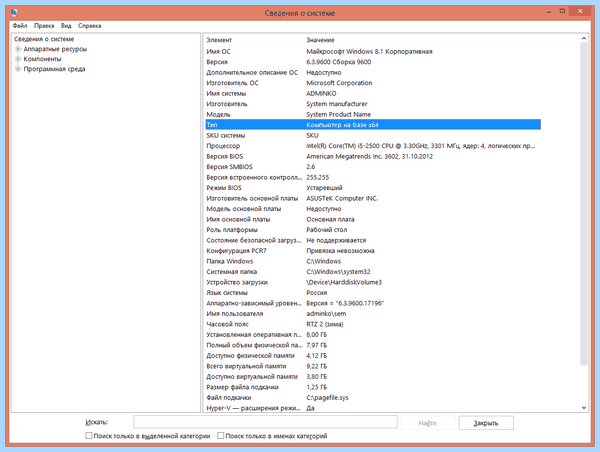Click the Элемент column header

coord(254,40)
